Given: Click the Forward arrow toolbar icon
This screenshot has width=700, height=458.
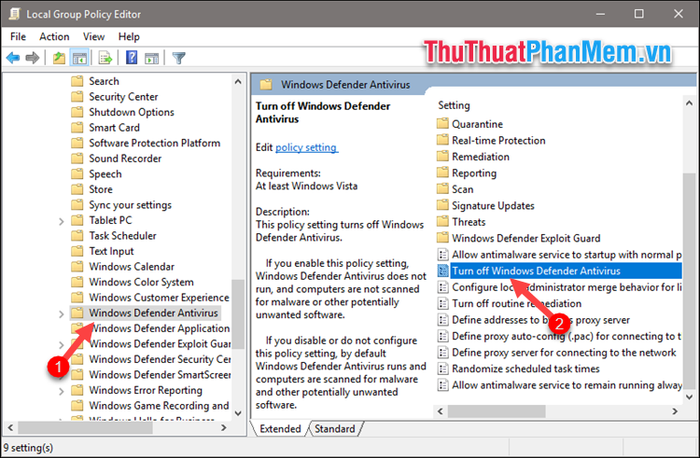Looking at the screenshot, I should [33, 58].
